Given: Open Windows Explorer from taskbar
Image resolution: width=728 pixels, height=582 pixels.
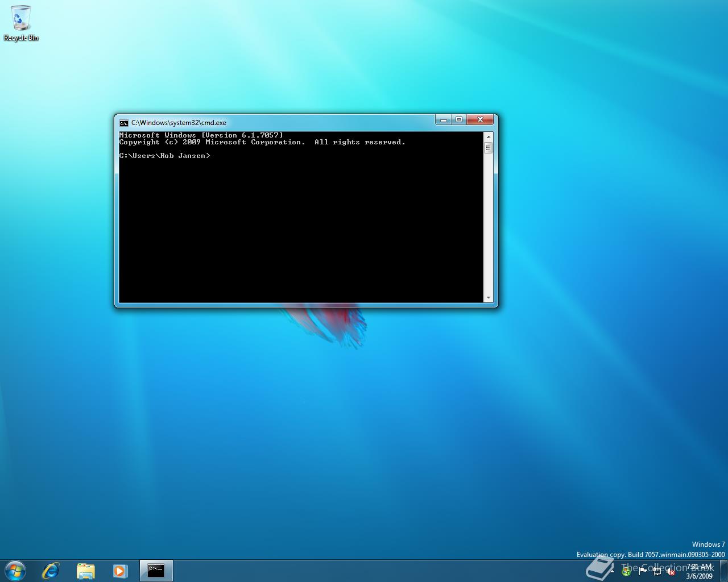Looking at the screenshot, I should 85,571.
